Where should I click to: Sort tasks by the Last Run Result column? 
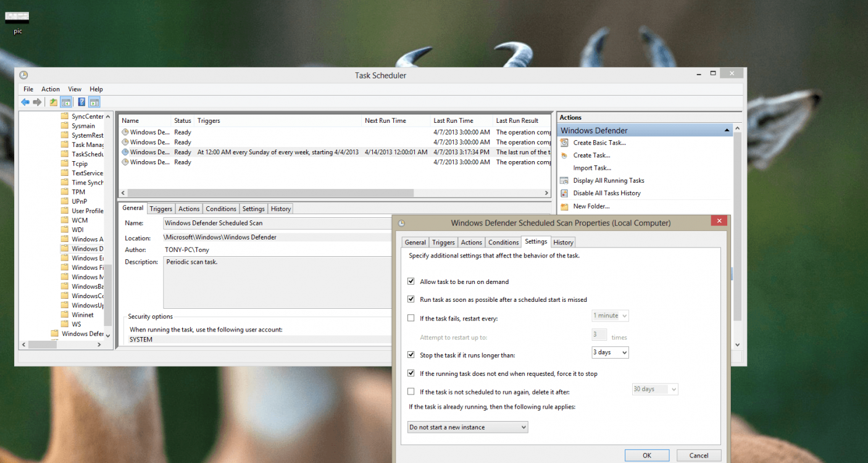[522, 120]
